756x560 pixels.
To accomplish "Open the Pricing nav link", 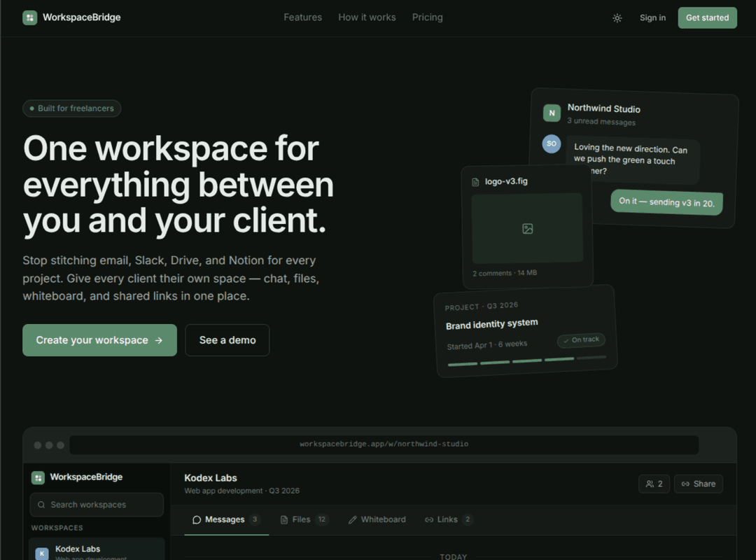I will coord(427,17).
